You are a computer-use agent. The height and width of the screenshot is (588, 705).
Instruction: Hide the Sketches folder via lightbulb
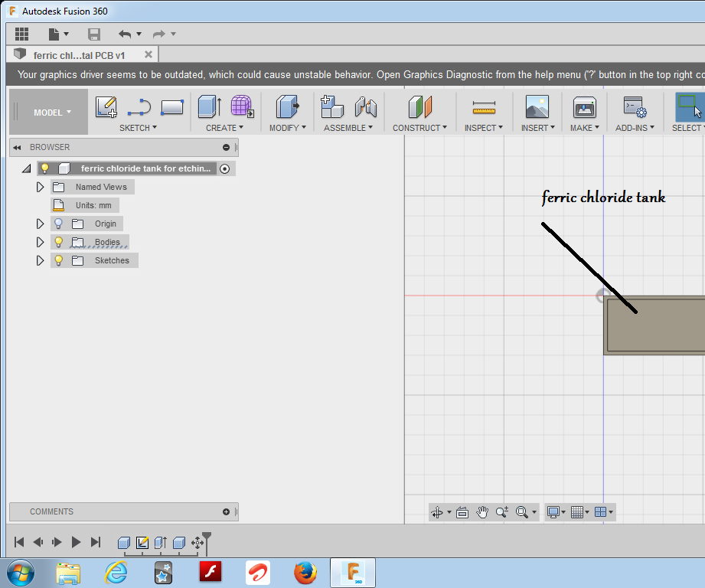tap(58, 260)
